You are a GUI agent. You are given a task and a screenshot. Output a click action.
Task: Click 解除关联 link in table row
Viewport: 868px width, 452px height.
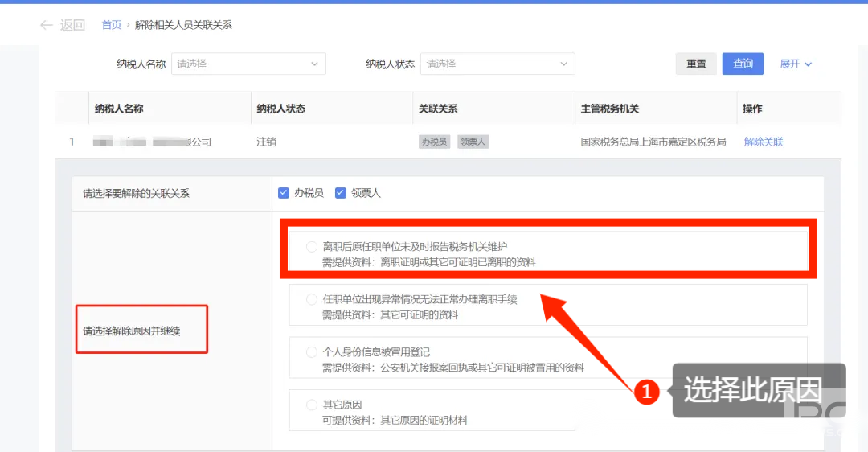[764, 142]
